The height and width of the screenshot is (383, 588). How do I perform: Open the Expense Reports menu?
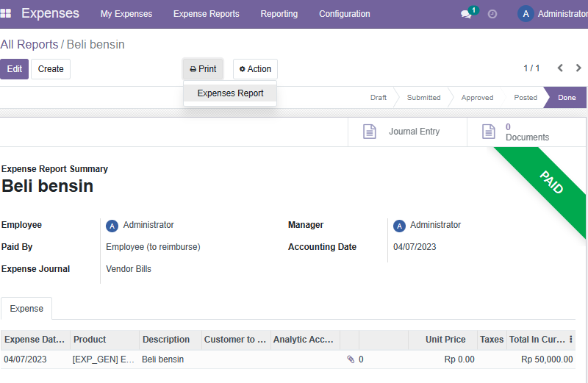pyautogui.click(x=207, y=14)
